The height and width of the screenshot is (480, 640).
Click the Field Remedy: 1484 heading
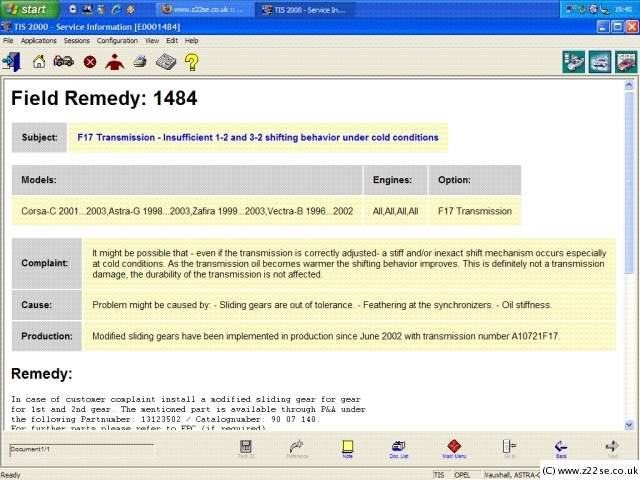pyautogui.click(x=104, y=98)
